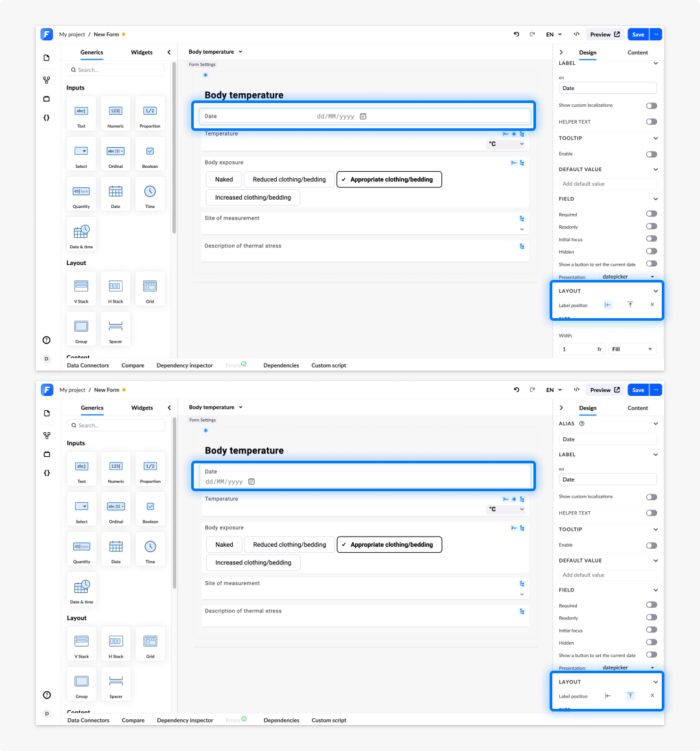700x751 pixels.
Task: Click Preview in the lower screenshot
Action: 605,390
